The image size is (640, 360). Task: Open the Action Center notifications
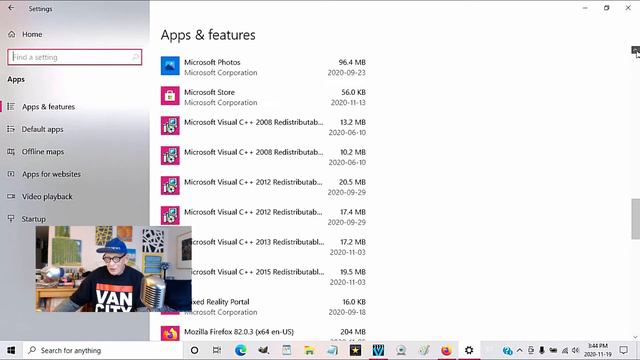[624, 350]
